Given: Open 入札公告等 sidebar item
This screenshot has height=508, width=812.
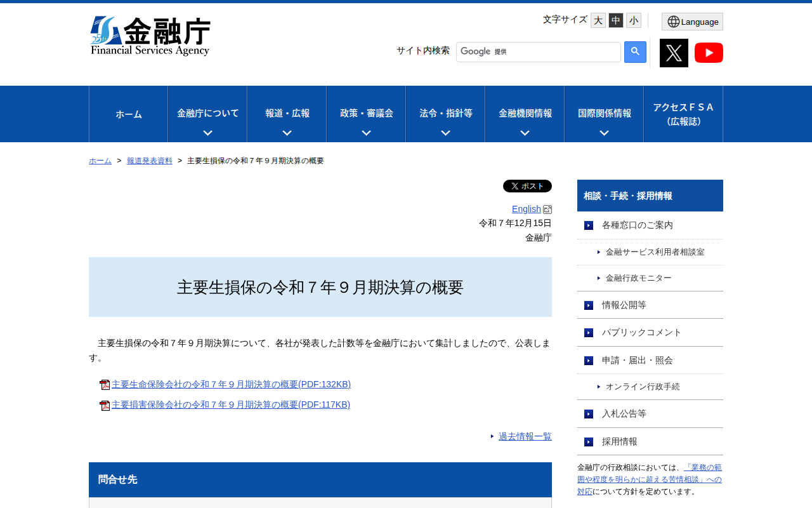Looking at the screenshot, I should point(650,414).
